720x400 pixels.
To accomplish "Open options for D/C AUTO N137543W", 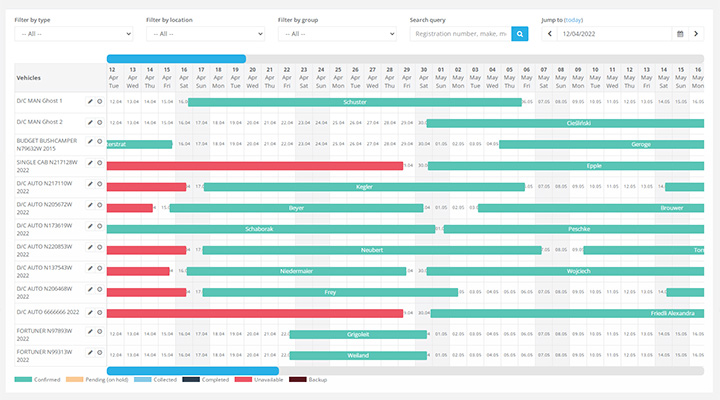I will pyautogui.click(x=99, y=269).
